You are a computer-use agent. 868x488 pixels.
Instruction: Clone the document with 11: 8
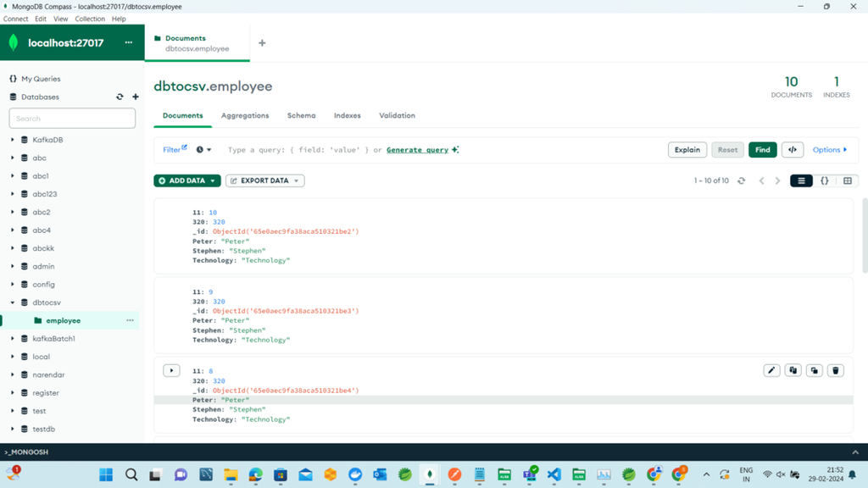[815, 371]
